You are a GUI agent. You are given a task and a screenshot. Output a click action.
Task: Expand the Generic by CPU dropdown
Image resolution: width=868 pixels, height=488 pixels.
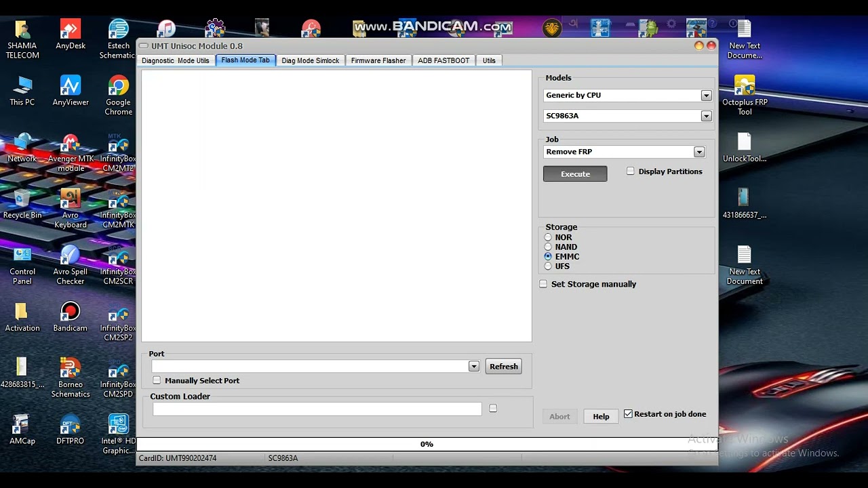tap(706, 96)
